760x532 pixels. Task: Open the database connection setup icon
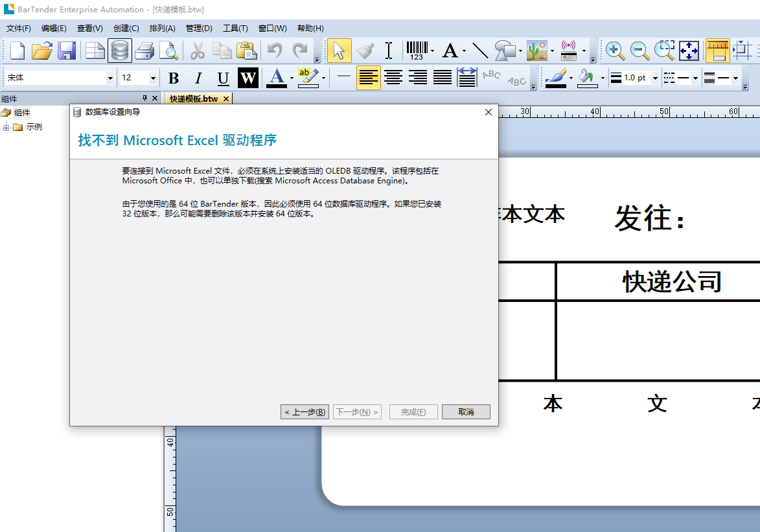click(120, 51)
